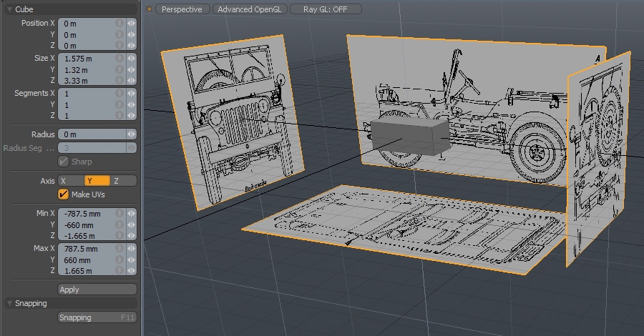Screen dimensions: 644x336
Task: Set the Axis to X
Action: [71, 181]
